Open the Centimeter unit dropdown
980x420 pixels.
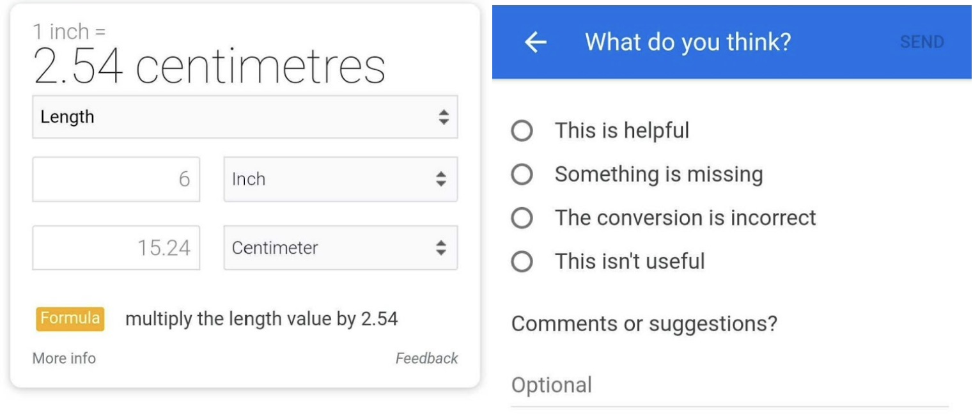tap(340, 247)
